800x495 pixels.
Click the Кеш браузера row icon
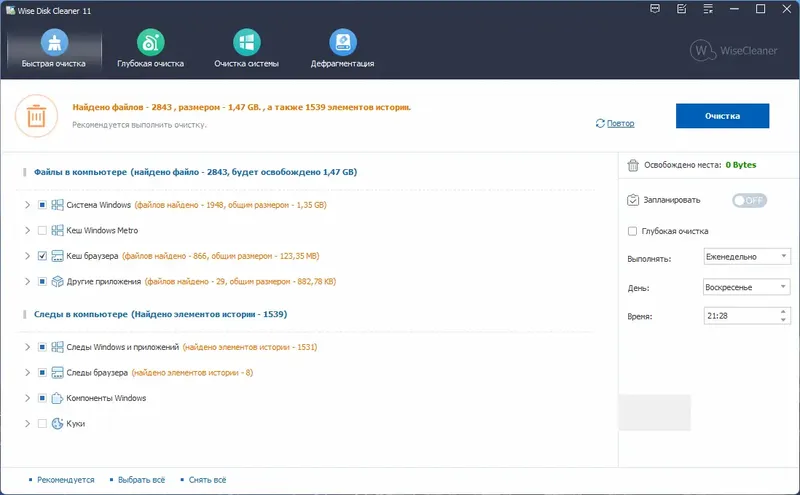pos(58,256)
